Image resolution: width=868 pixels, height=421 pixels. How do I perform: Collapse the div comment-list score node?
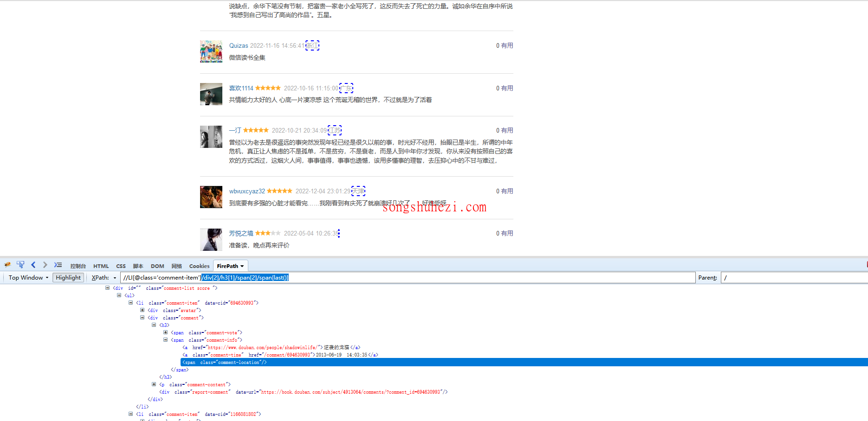click(x=107, y=288)
